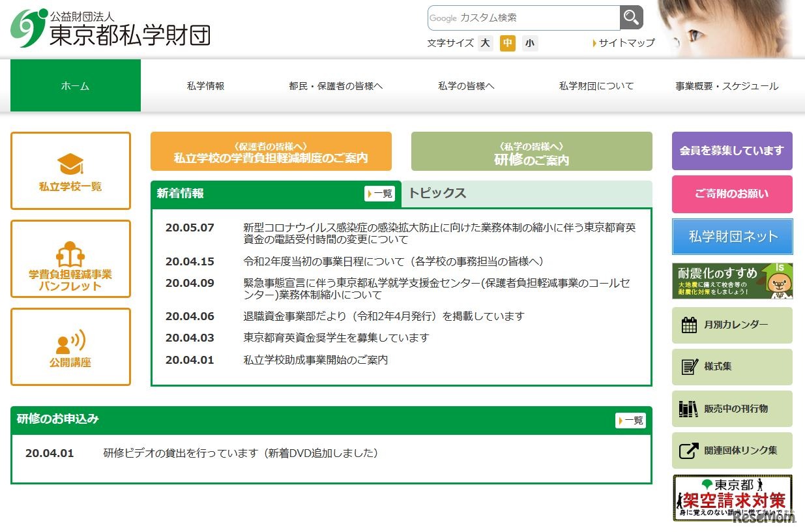
Task: Expand the 新着情報 一覧 list
Action: [380, 193]
